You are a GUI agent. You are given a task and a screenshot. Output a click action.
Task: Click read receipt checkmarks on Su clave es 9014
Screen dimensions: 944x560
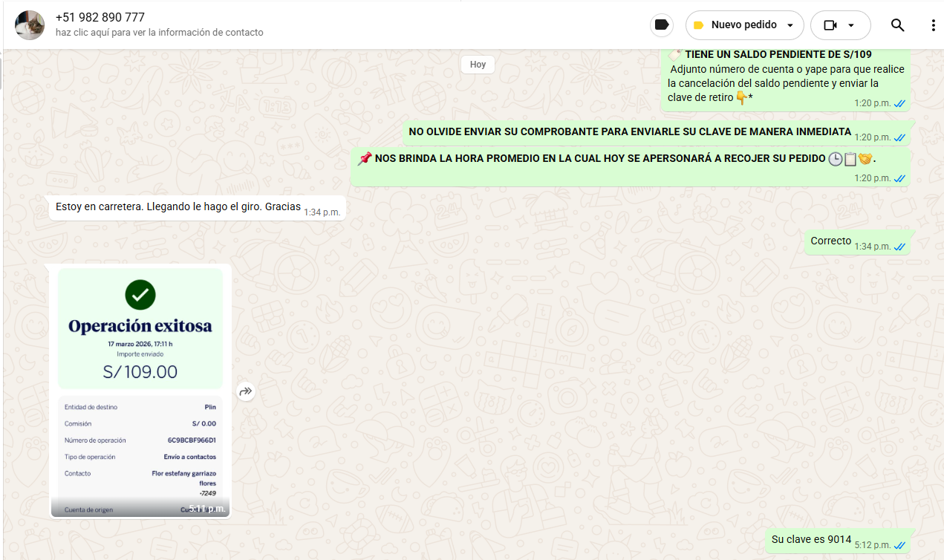(x=899, y=545)
